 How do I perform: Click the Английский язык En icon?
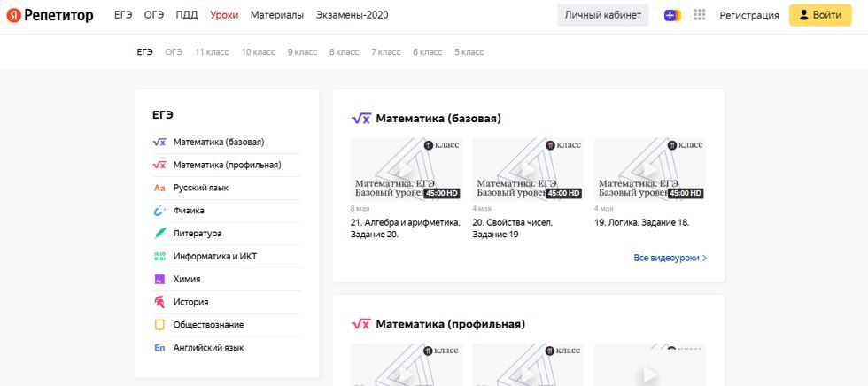(159, 348)
